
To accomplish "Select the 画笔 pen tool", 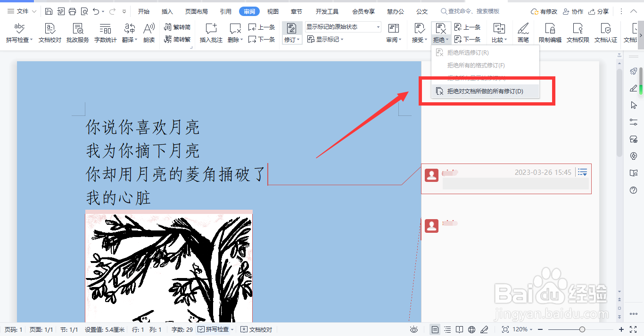I will coord(523,33).
